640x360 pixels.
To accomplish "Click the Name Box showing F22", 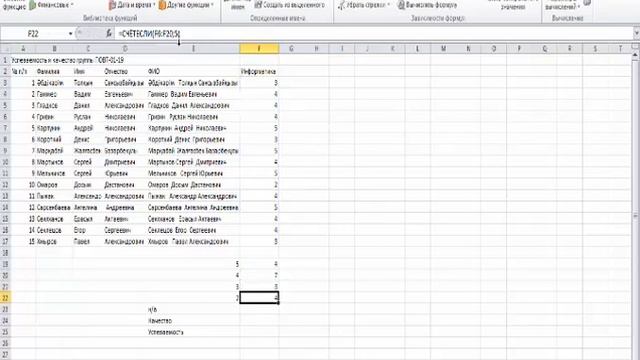I will pyautogui.click(x=33, y=33).
